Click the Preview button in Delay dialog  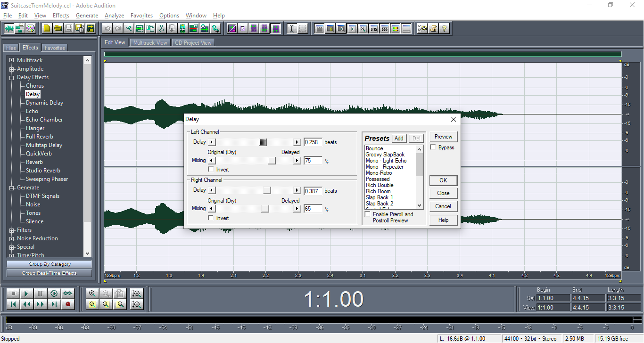[443, 137]
